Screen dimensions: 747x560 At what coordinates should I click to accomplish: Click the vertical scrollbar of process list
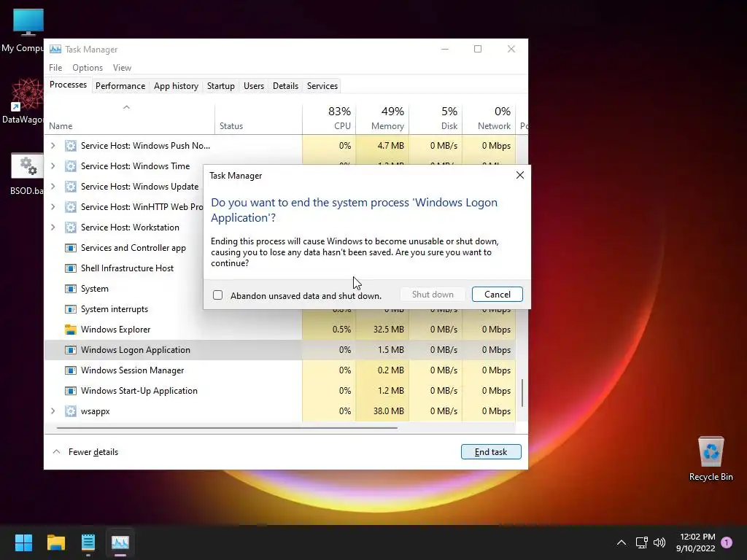pyautogui.click(x=522, y=393)
